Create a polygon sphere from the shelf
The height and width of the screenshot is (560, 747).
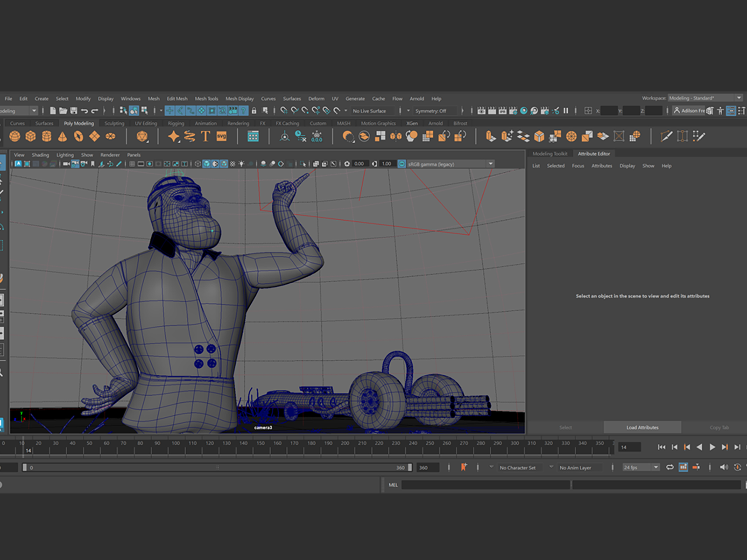point(15,136)
